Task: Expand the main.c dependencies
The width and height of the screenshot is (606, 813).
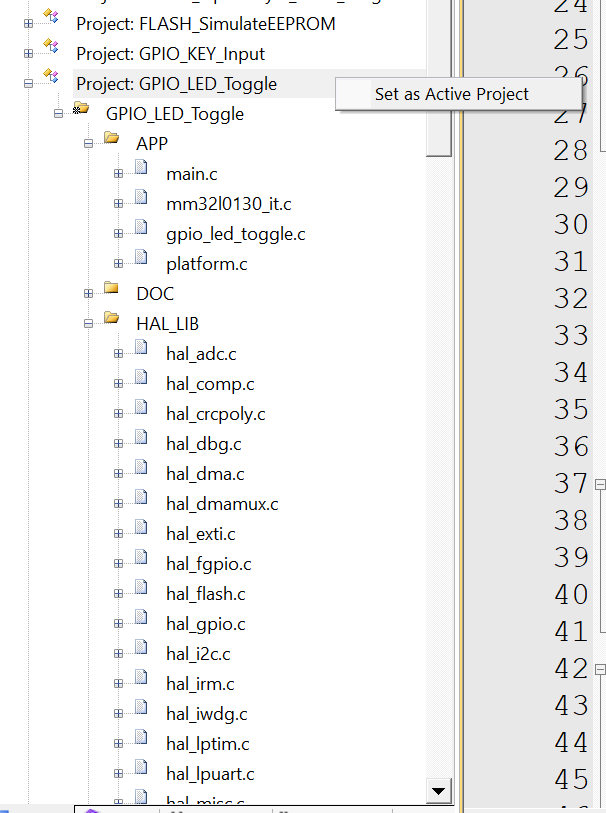Action: coord(118,174)
